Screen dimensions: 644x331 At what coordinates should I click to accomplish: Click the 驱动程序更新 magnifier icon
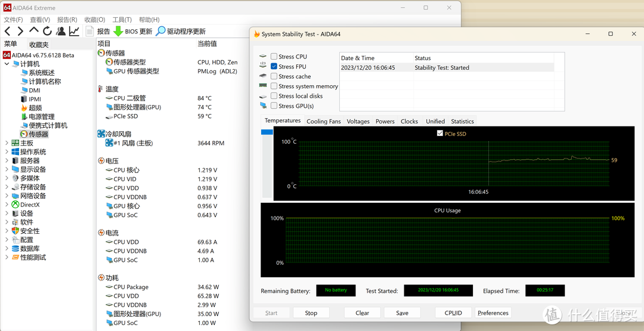(x=160, y=31)
